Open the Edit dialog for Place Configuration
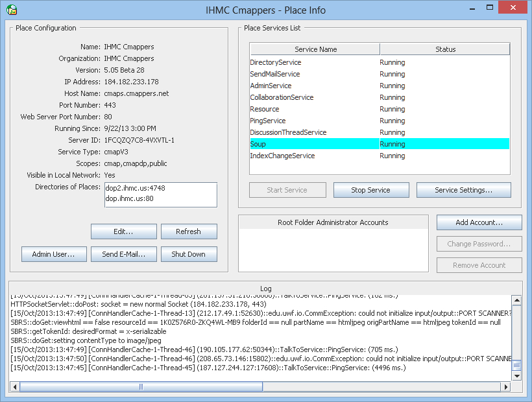Image resolution: width=532 pixels, height=402 pixels. pyautogui.click(x=123, y=231)
